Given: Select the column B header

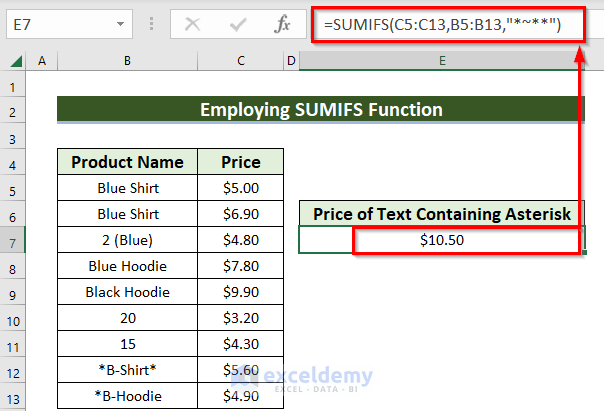Looking at the screenshot, I should click(x=127, y=62).
